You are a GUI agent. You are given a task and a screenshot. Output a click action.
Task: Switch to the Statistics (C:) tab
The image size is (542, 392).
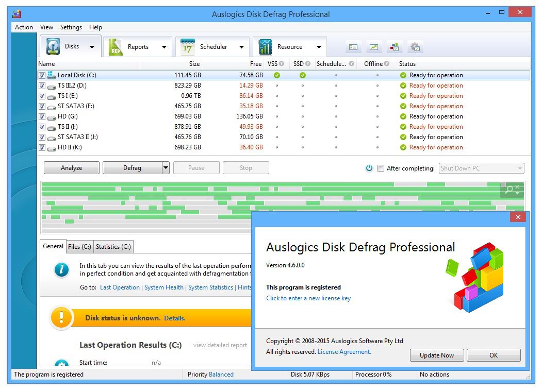pos(113,247)
